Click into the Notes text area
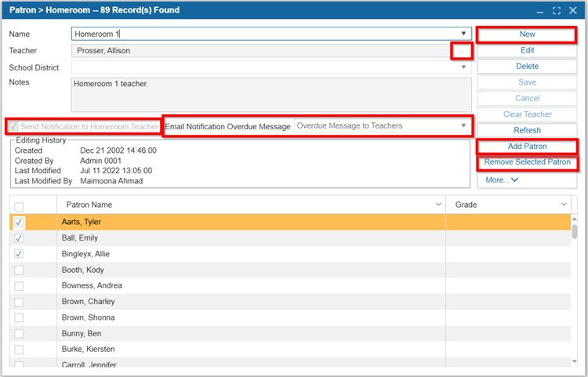This screenshot has width=588, height=377. point(271,94)
